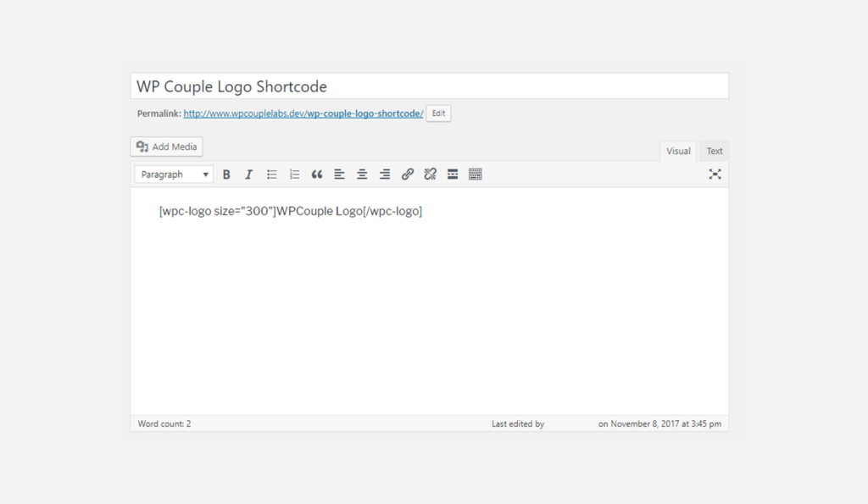Insert a bulleted list
Viewport: 868px width, 504px height.
(271, 174)
